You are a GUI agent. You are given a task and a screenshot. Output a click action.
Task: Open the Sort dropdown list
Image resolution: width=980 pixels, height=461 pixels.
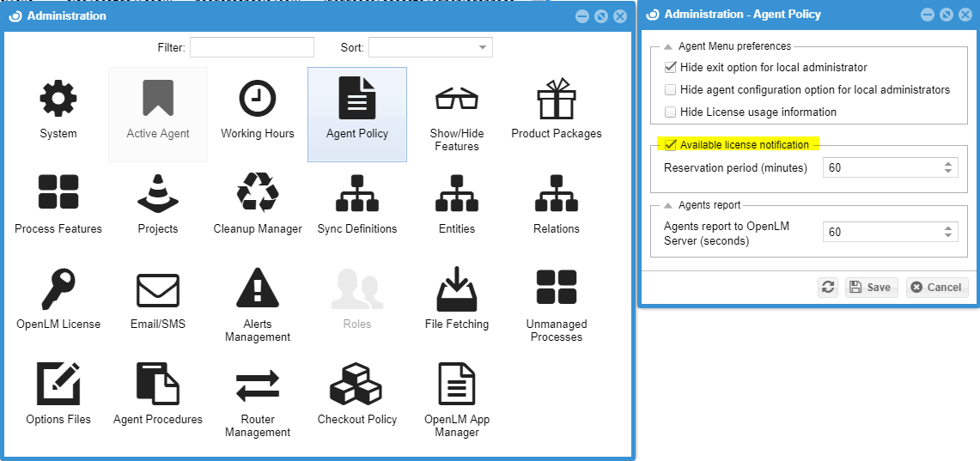[483, 47]
